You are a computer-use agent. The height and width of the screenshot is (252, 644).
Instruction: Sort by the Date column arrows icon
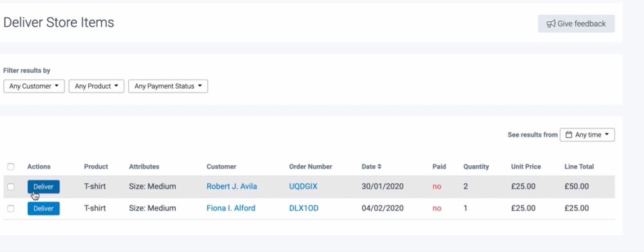tap(379, 166)
